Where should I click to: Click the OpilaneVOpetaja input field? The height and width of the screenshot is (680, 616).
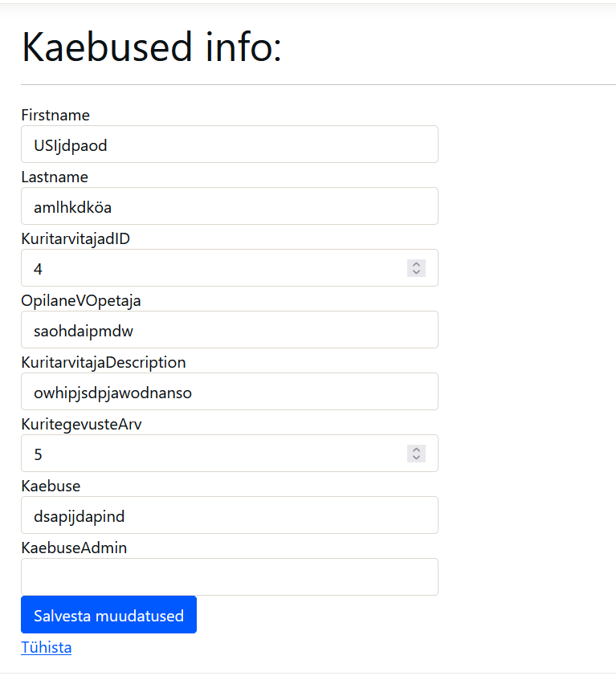click(229, 330)
